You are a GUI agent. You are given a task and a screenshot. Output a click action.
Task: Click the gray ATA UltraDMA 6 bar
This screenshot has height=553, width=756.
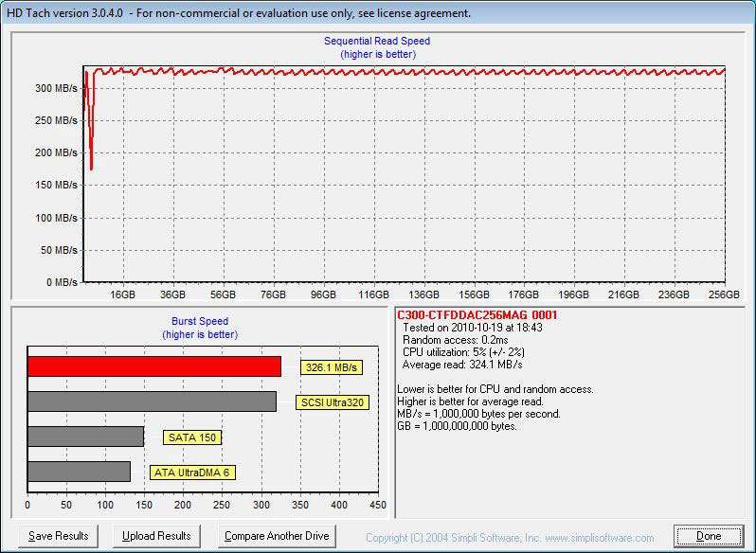point(79,472)
